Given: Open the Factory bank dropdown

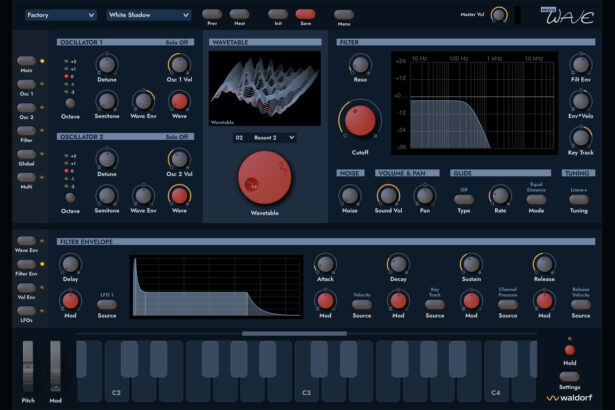Looking at the screenshot, I should (61, 15).
